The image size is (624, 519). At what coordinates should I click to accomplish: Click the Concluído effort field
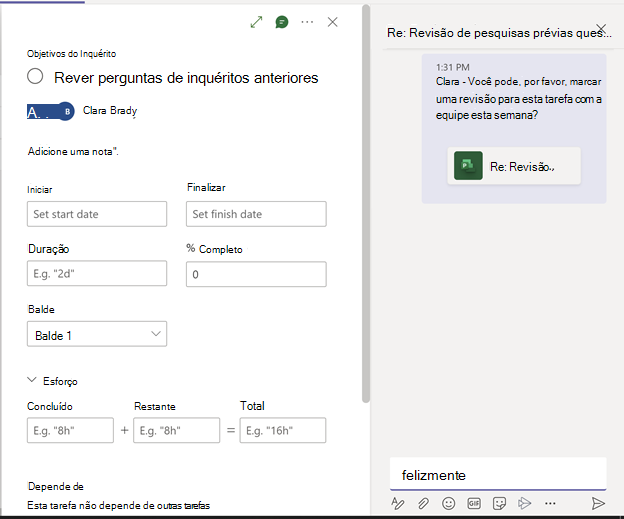[70, 430]
